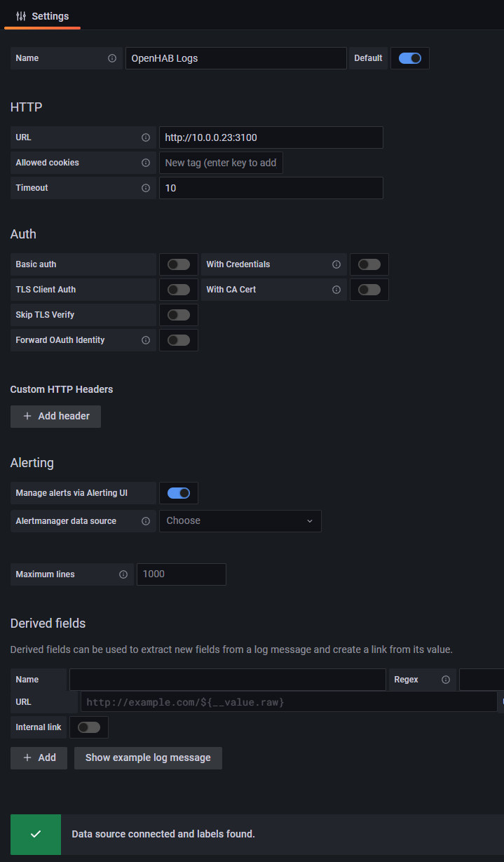Open the Settings tab
The height and width of the screenshot is (862, 504).
coord(43,16)
